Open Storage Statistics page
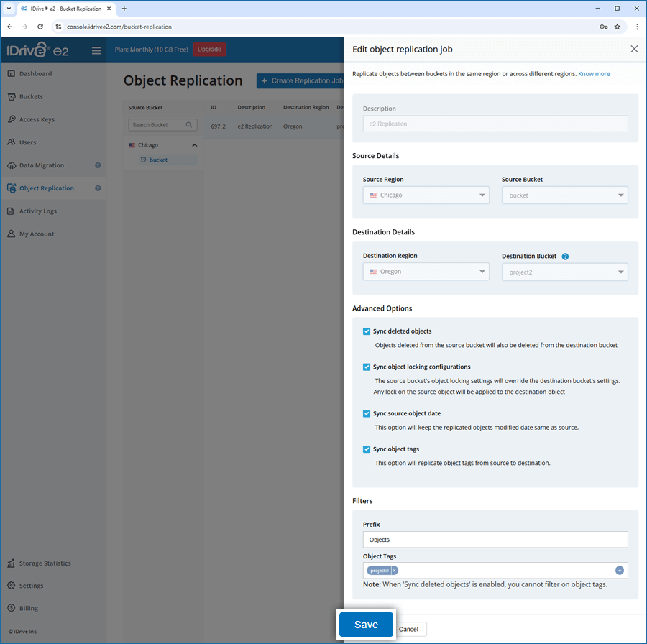647x644 pixels. click(x=45, y=563)
